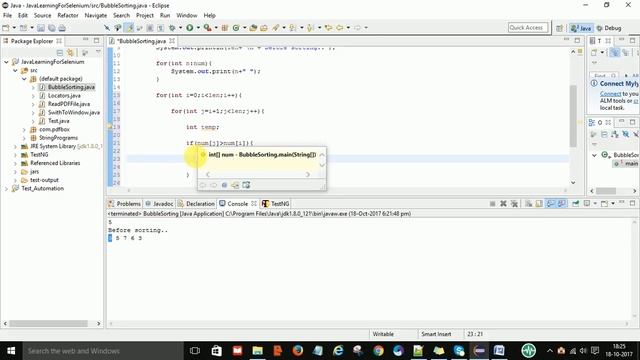Click the Open Type icon in toolbar
This screenshot has width=640, height=360.
[253, 28]
